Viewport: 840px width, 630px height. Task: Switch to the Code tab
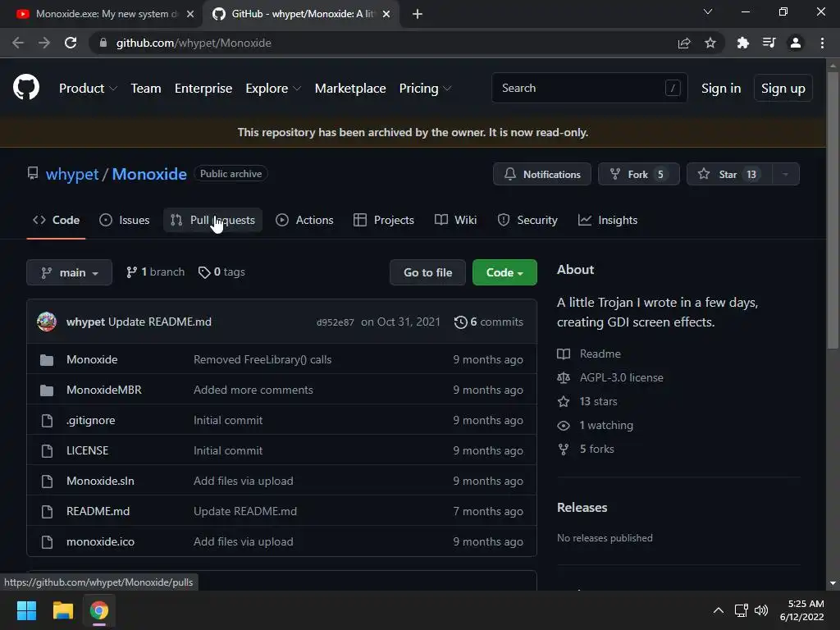tap(57, 220)
